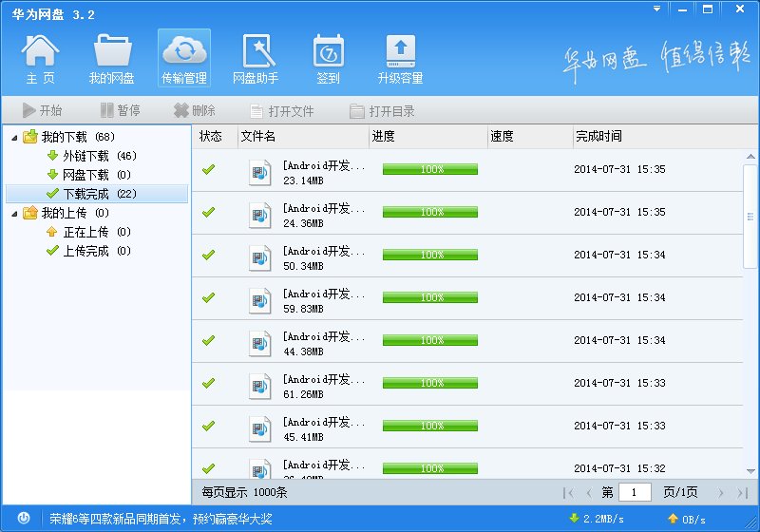Select the 44.38MB file name text
Viewport: 760px width, 532px height.
click(324, 336)
